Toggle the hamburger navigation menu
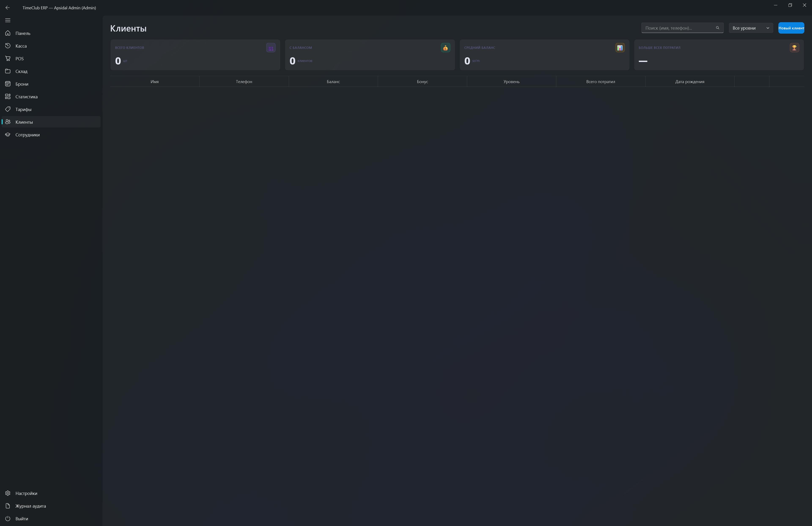Viewport: 812px width, 526px height. pos(8,21)
